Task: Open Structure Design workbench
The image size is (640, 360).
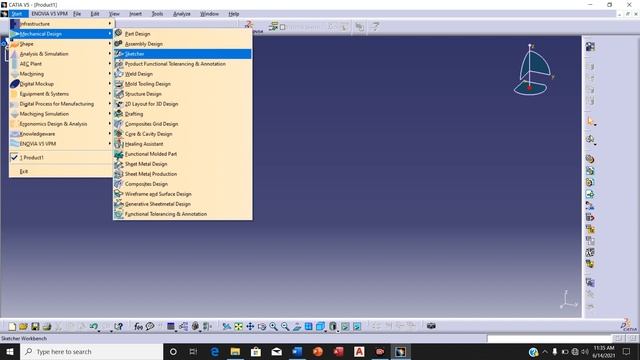Action: (x=182, y=94)
